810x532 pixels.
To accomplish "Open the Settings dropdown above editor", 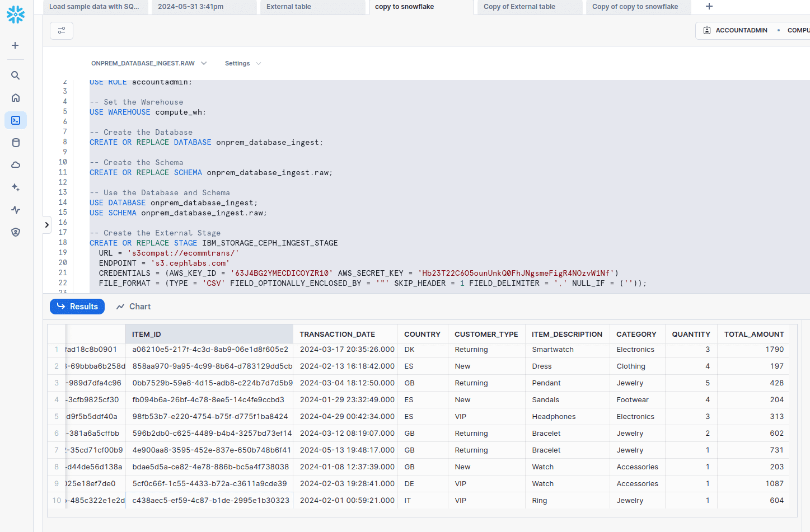I will click(x=242, y=63).
